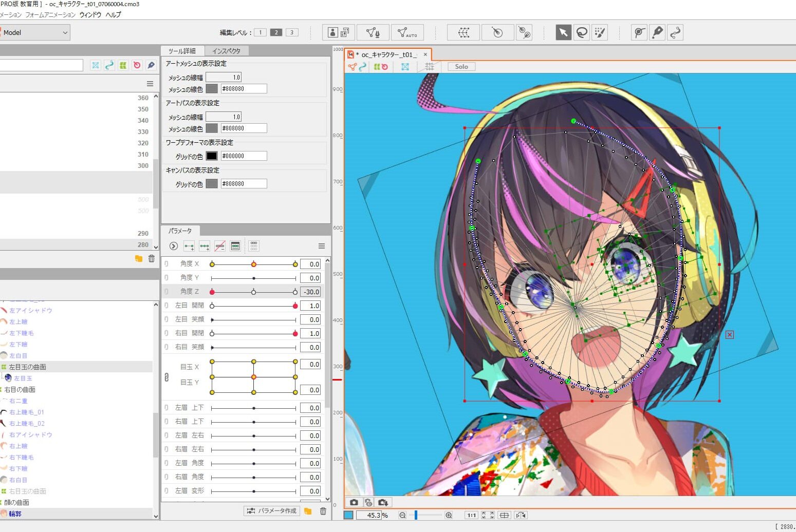Toggle the Solo display button

(461, 67)
